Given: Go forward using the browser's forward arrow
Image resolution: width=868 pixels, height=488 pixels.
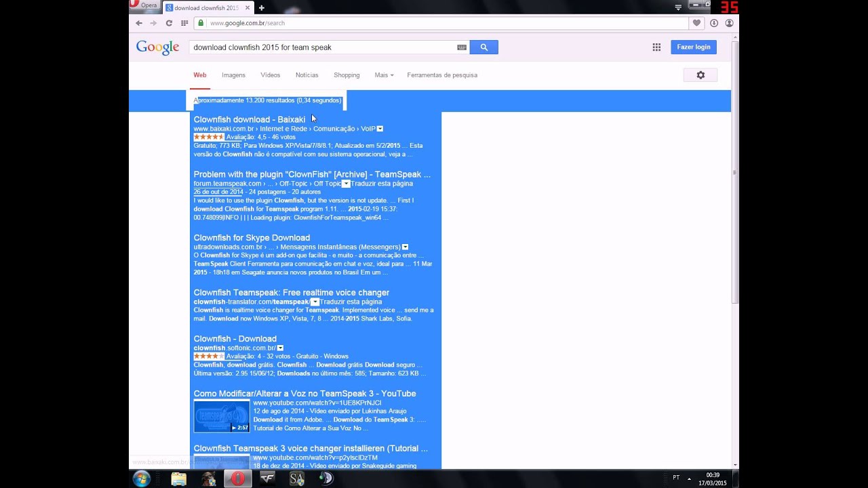Looking at the screenshot, I should click(153, 23).
